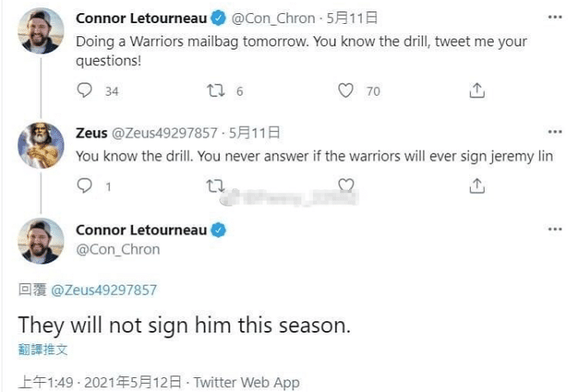Share Zeus's tweet about Jeremy Lin

(476, 187)
